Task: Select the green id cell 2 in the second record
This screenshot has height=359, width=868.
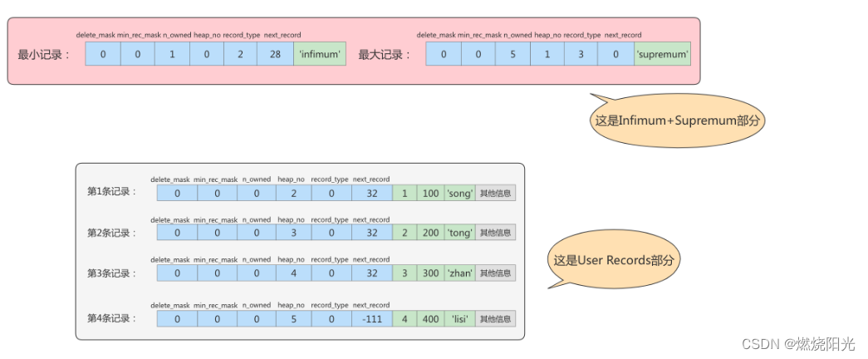Action: click(x=405, y=233)
